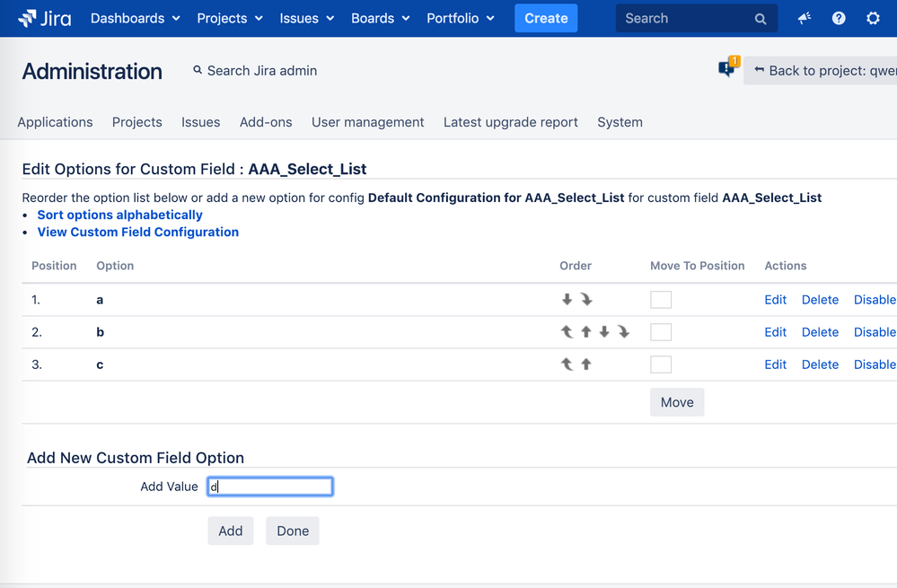The image size is (897, 588).
Task: Click the Move To Position box for option a
Action: pos(661,300)
